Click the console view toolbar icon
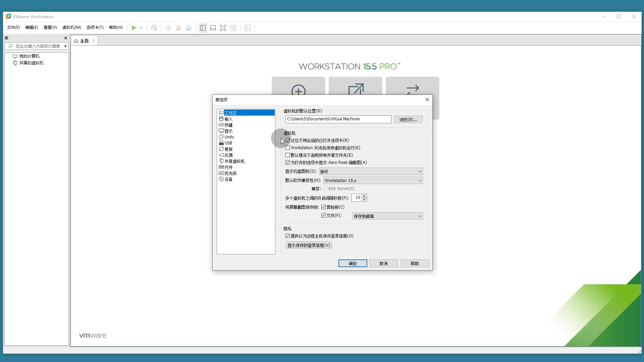Screen dimensions: 644x362 coord(248,28)
